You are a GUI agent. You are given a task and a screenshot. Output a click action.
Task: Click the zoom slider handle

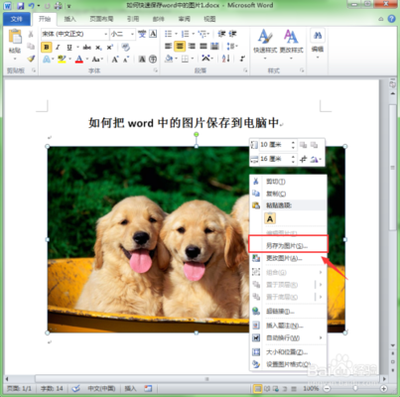(356, 389)
